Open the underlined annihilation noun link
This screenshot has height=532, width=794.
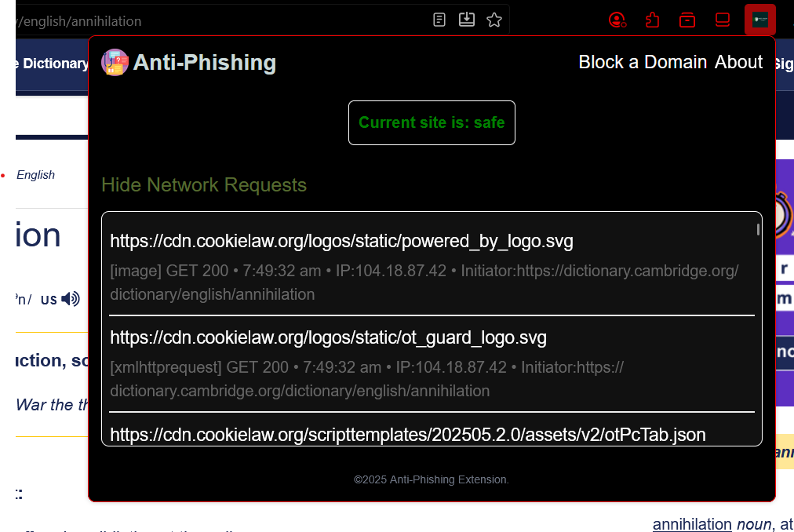[691, 524]
